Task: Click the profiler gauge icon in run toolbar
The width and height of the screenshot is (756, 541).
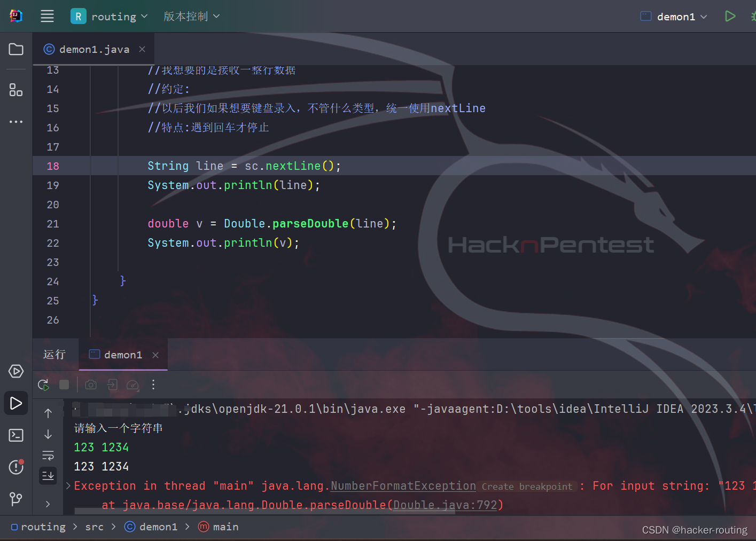Action: [x=133, y=385]
